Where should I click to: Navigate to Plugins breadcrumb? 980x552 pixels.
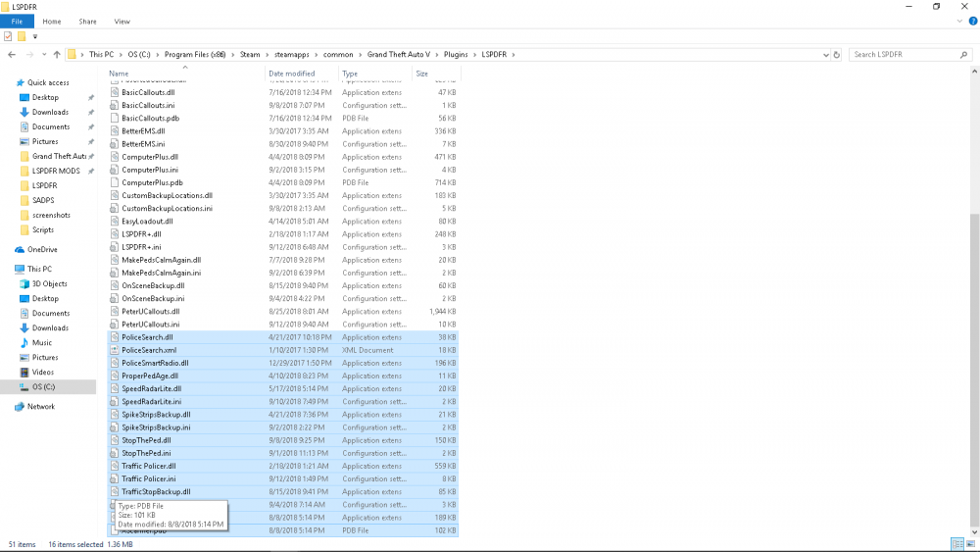(456, 54)
